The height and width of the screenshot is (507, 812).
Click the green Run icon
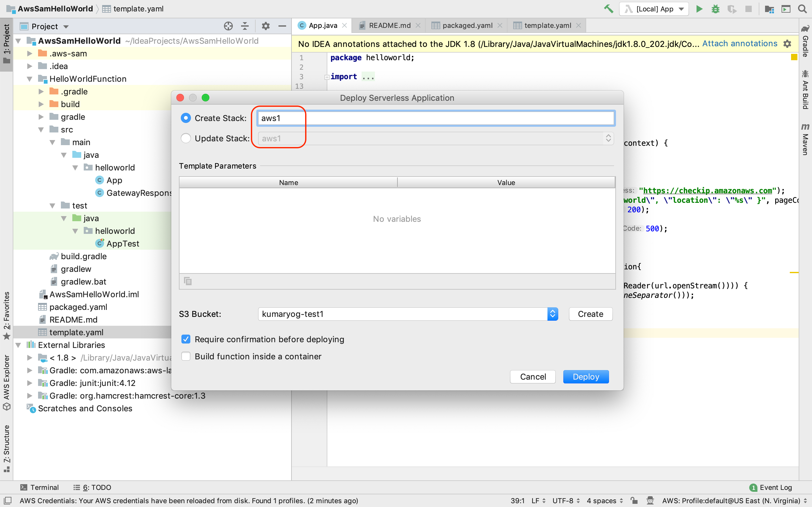pos(699,9)
